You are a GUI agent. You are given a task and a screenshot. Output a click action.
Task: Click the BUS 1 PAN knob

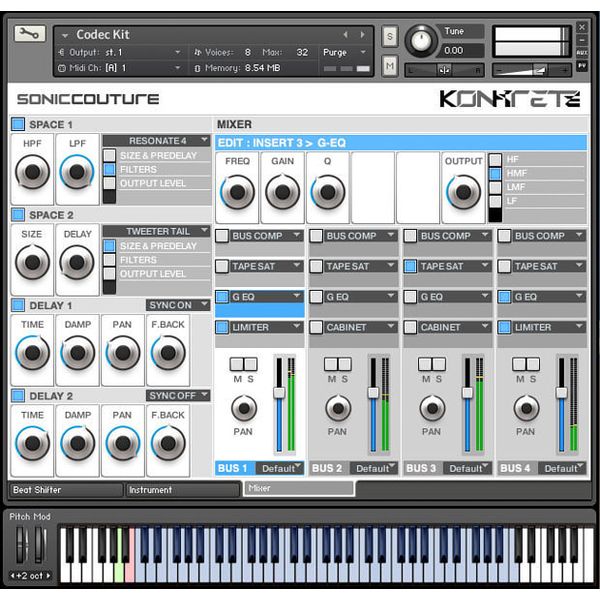point(244,408)
